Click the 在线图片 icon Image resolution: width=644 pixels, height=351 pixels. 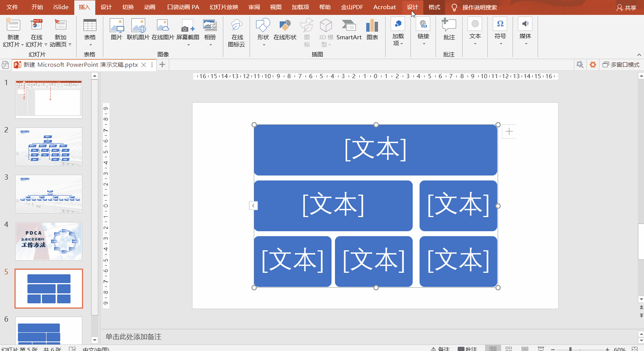point(163,25)
